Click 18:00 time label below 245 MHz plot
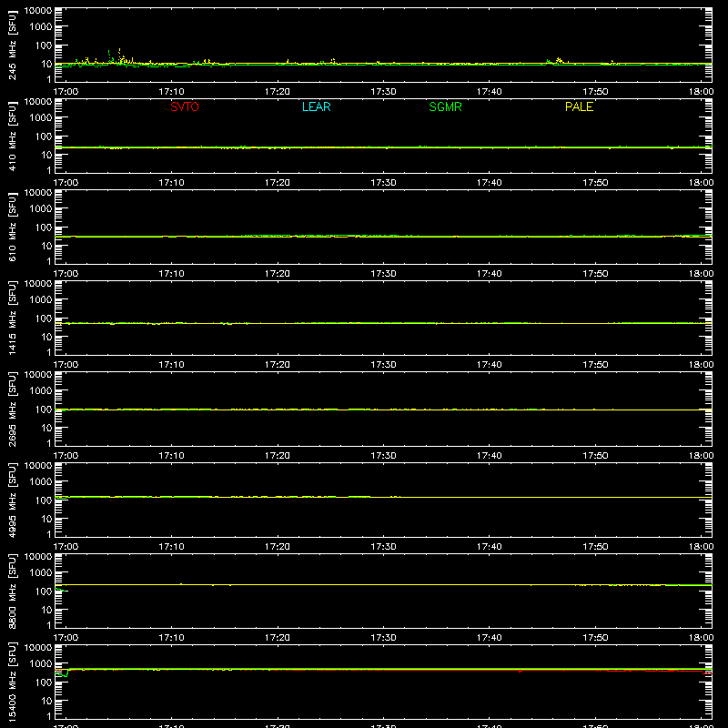Viewport: 728px width, 728px height. tap(701, 92)
